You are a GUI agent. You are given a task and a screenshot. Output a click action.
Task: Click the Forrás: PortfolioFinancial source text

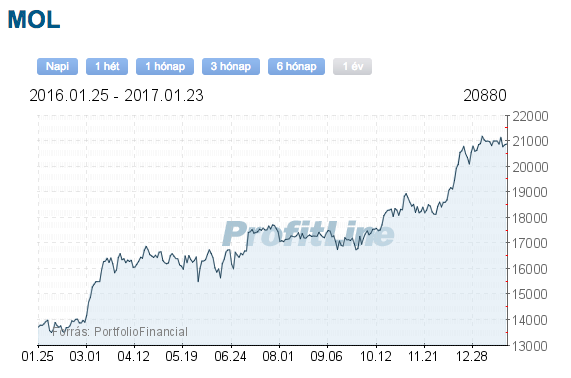(x=120, y=332)
